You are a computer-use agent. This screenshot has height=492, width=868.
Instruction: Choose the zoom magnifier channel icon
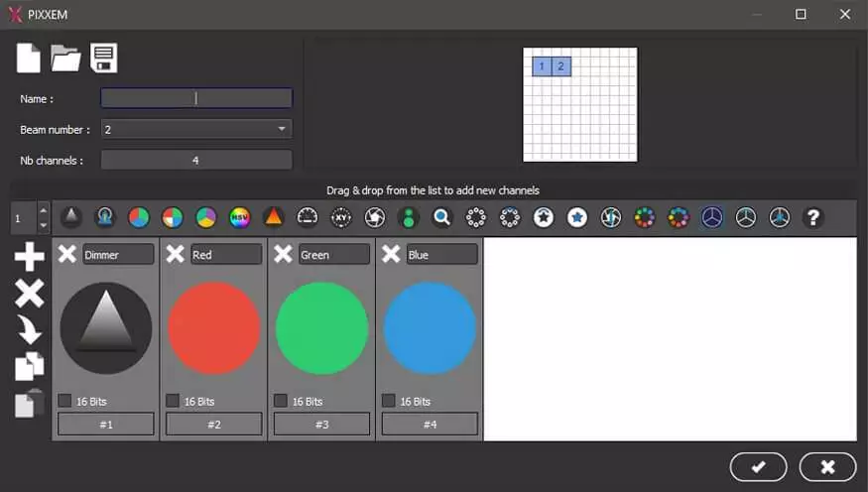tap(442, 217)
